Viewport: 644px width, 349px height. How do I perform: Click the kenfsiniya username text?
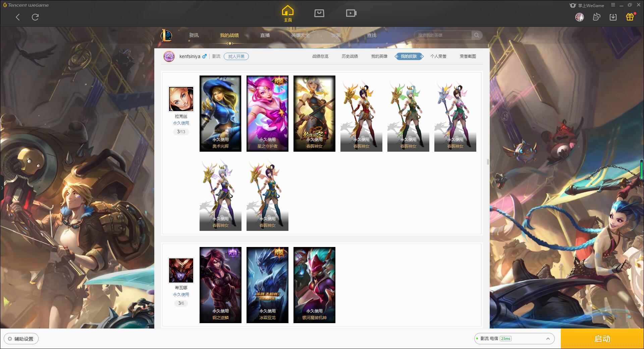click(x=190, y=56)
